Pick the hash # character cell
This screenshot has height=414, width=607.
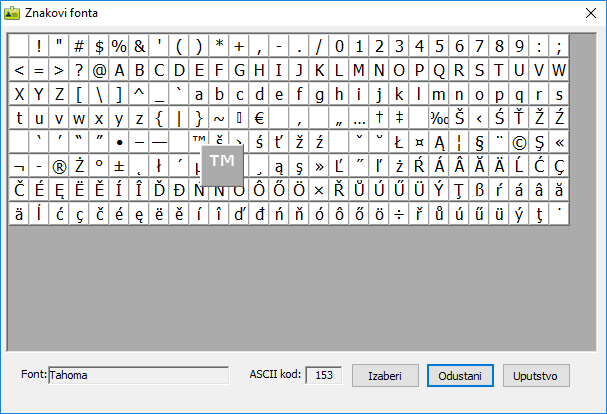(79, 46)
